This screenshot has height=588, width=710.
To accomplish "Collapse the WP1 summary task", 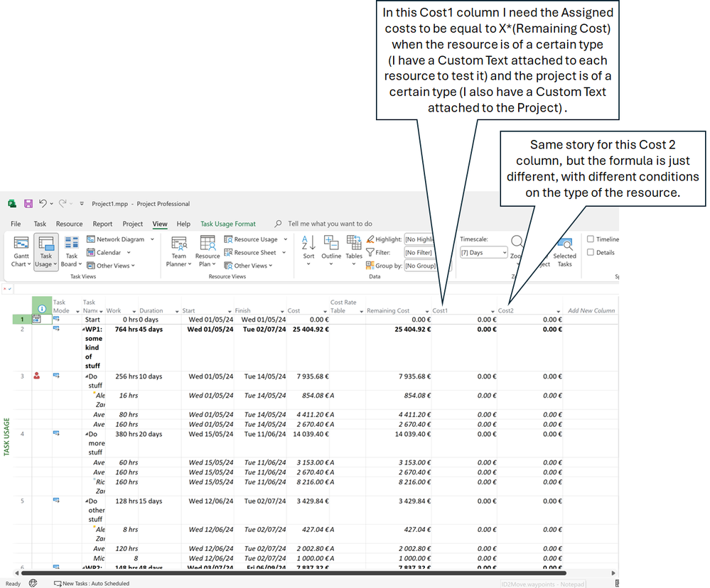I will point(84,330).
